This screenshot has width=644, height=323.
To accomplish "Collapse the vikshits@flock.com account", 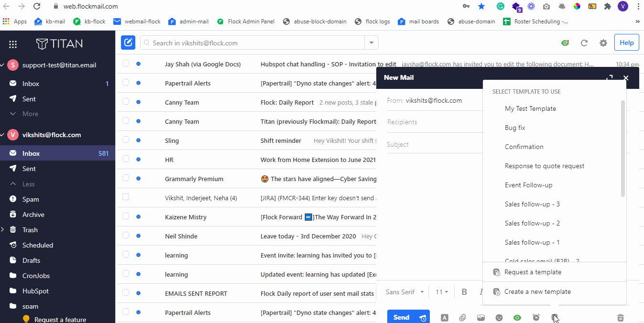I will 2,135.
